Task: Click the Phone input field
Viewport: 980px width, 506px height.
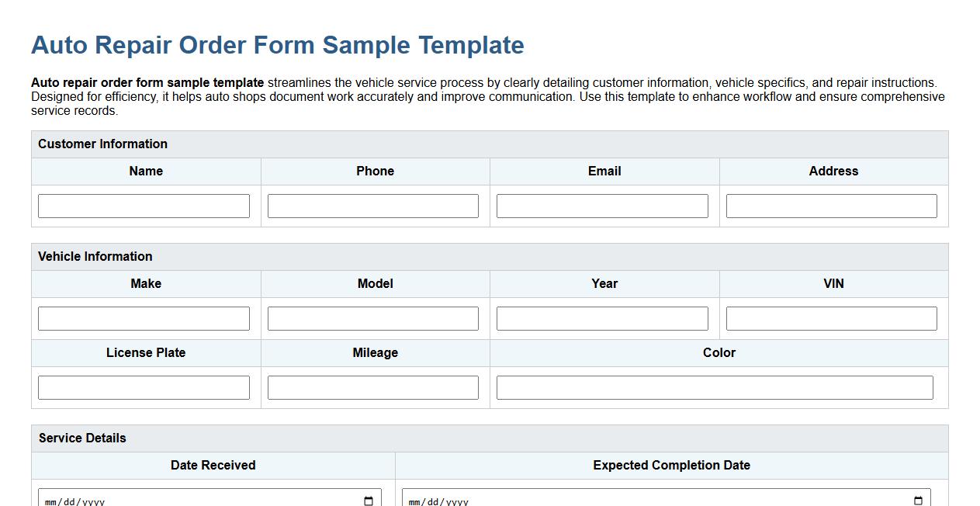Action: pos(373,205)
